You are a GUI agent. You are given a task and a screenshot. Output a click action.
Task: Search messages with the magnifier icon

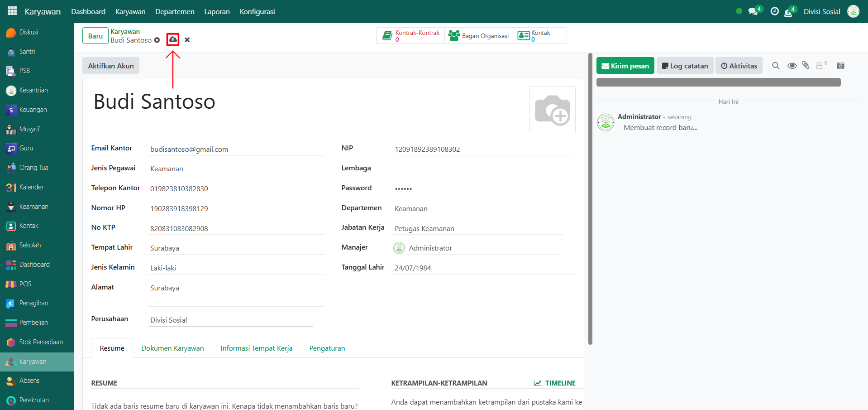tap(776, 66)
